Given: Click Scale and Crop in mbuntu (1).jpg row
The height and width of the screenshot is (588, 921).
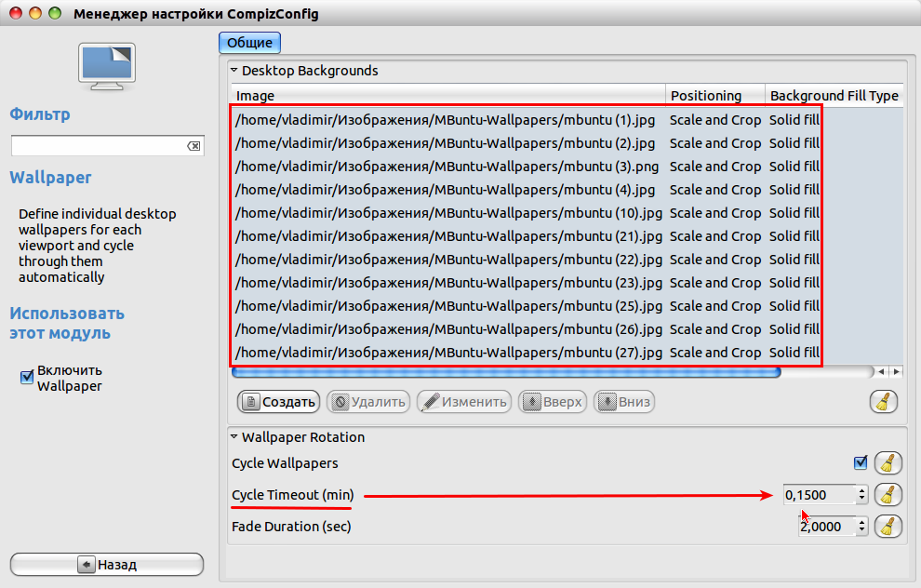Looking at the screenshot, I should tap(715, 120).
